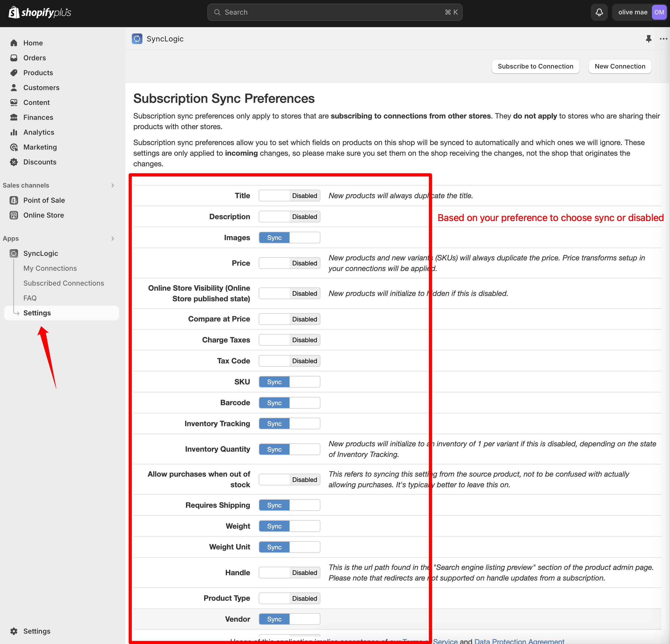Toggle the Barcode sync switch
Viewport: 670px width, 644px height.
(289, 403)
